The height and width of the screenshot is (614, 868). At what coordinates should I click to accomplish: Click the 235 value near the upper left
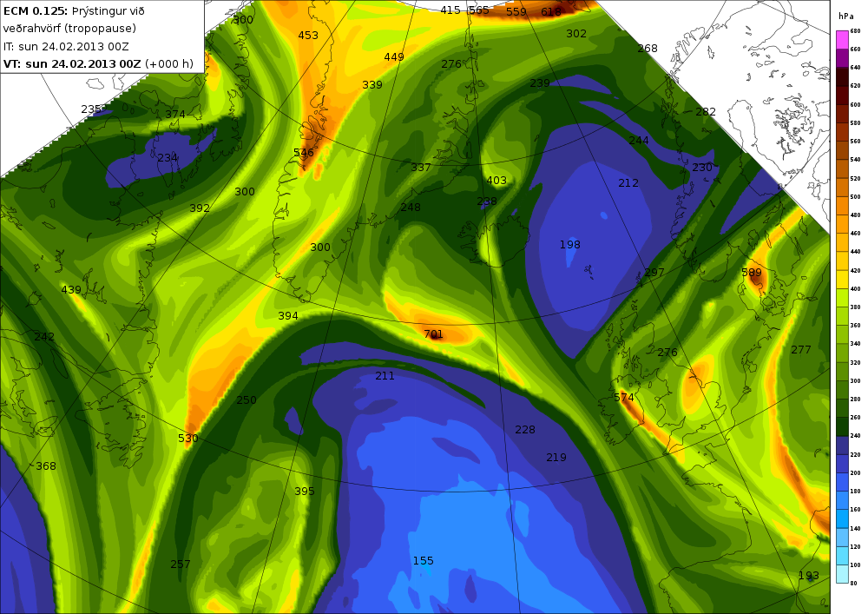(x=91, y=109)
